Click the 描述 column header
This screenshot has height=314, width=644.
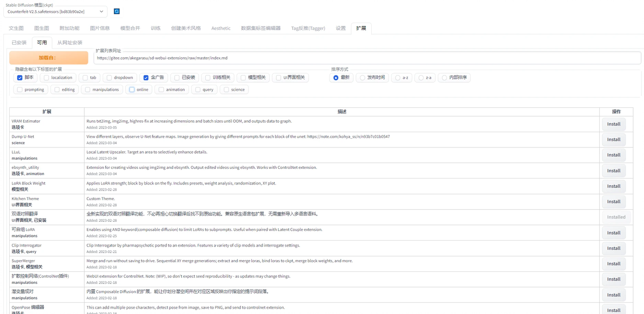point(341,112)
